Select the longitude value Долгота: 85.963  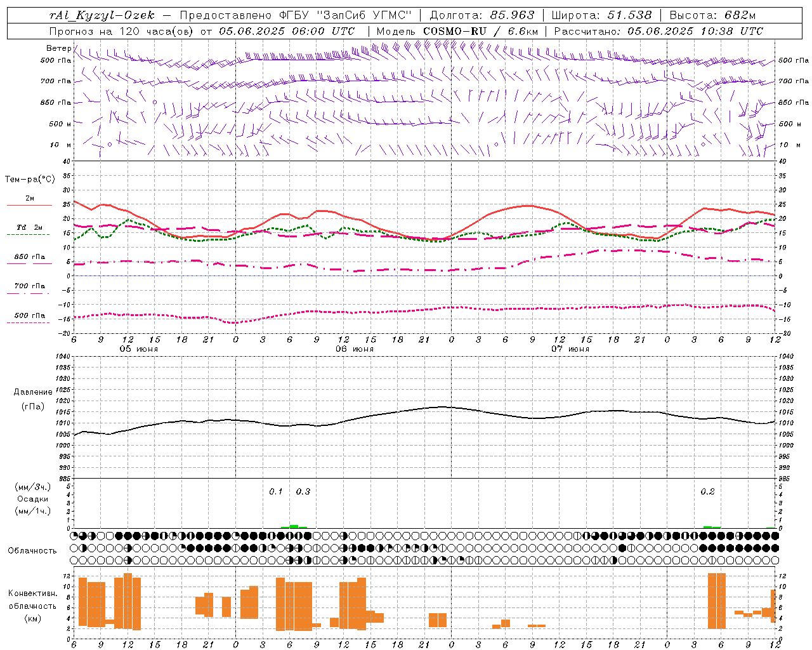point(482,15)
